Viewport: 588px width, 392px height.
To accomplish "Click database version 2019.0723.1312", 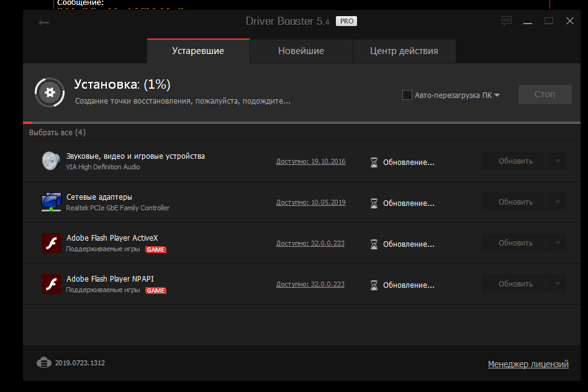I will point(80,363).
